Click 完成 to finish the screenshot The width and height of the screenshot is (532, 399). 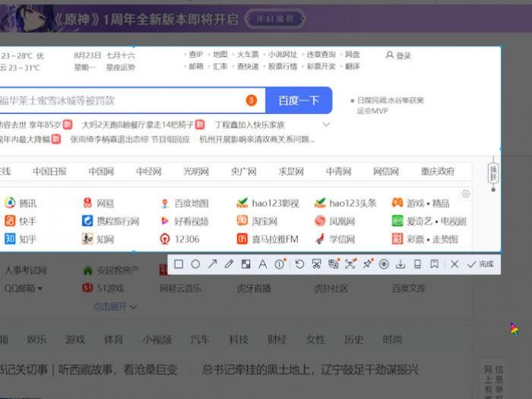480,264
